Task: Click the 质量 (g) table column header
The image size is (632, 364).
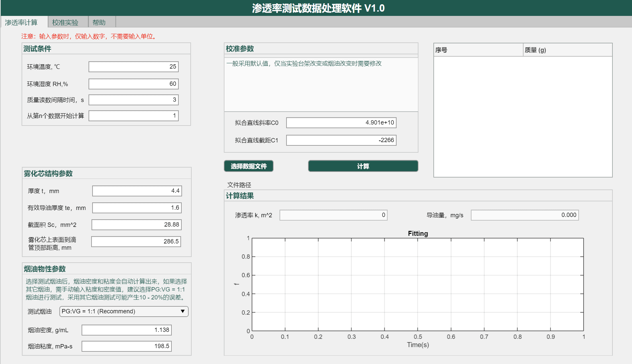Action: point(568,50)
